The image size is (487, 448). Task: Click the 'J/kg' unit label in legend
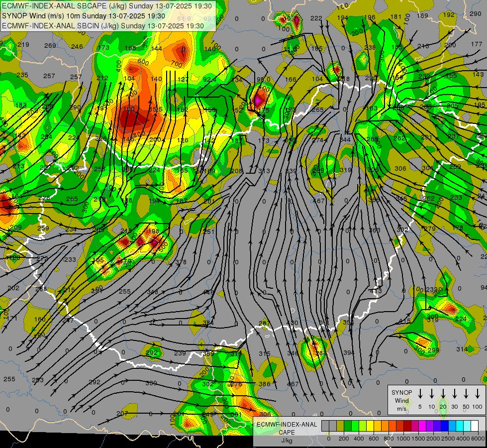coord(287,441)
